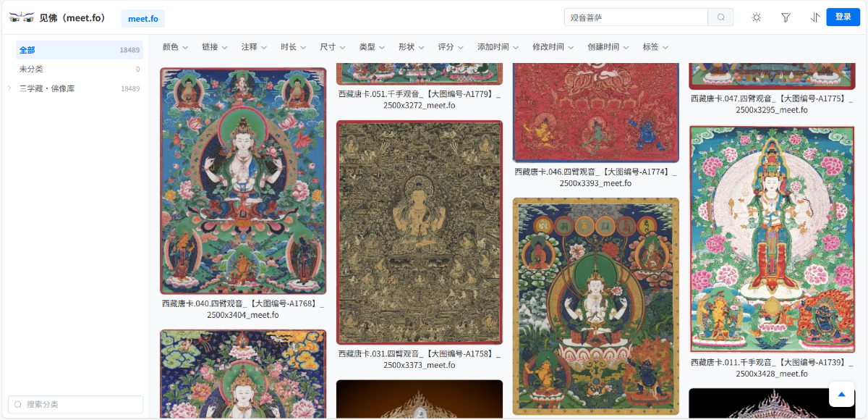Click the 见佛 eyes logo icon
The height and width of the screenshot is (420, 868).
pyautogui.click(x=22, y=17)
